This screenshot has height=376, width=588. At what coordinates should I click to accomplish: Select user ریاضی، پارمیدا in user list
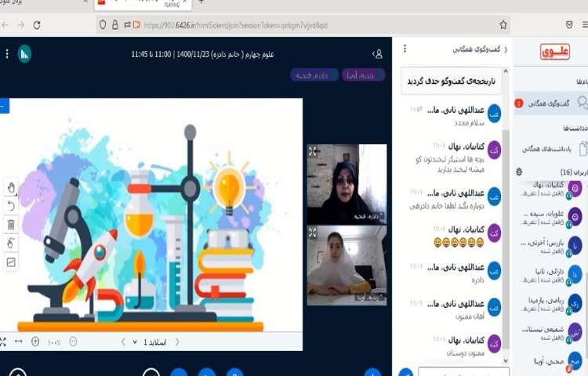click(552, 304)
